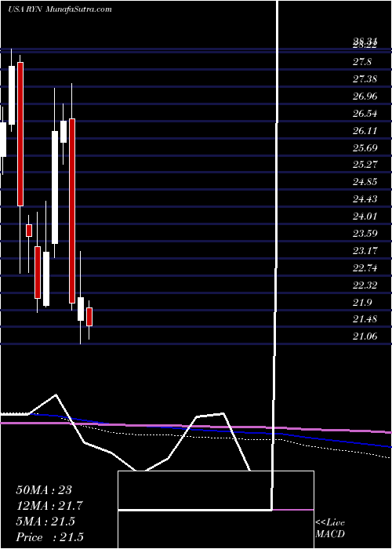Click the 24.43 price axis label
The height and width of the screenshot is (549, 392).
365,199
